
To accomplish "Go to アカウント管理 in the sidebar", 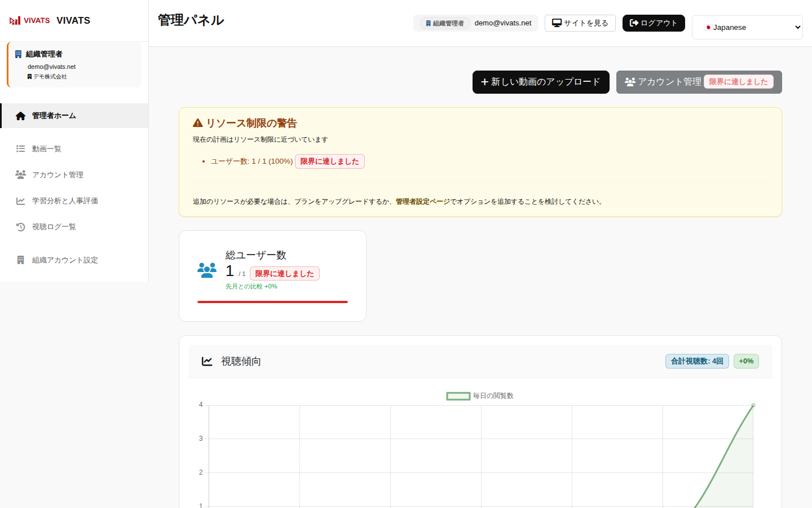I will [74, 175].
